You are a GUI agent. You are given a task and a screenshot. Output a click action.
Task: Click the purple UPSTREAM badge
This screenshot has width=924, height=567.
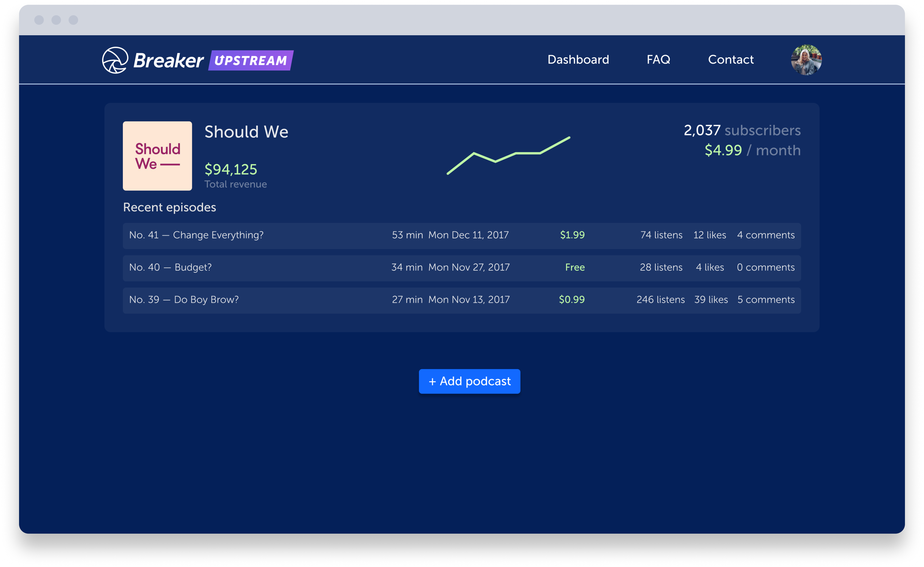pyautogui.click(x=251, y=61)
